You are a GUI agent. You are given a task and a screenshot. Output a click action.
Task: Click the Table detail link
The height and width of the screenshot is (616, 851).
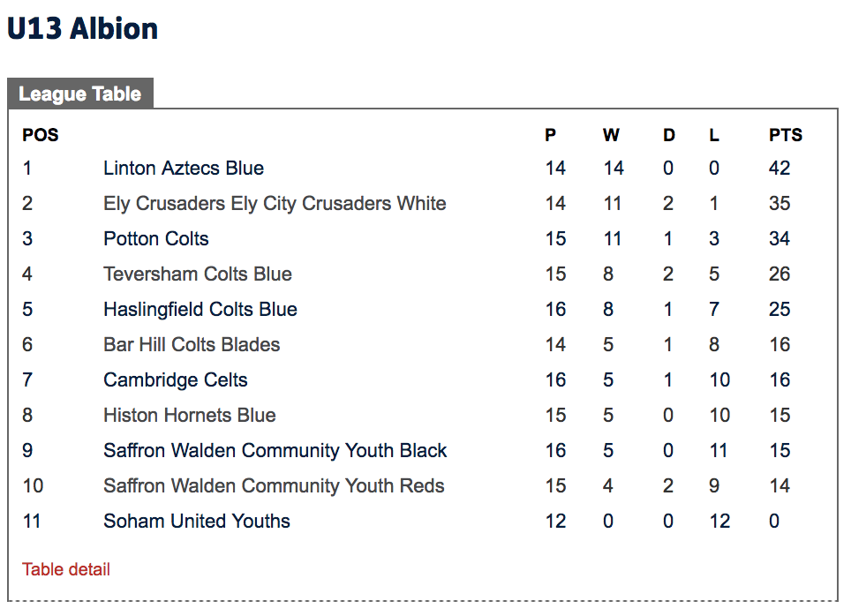coord(65,569)
